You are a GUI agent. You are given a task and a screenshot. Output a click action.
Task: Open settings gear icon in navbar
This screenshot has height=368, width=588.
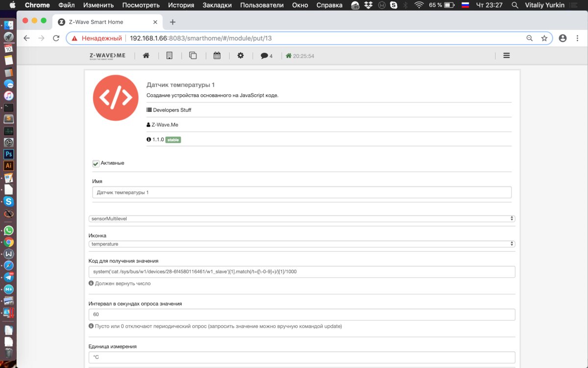coord(241,56)
